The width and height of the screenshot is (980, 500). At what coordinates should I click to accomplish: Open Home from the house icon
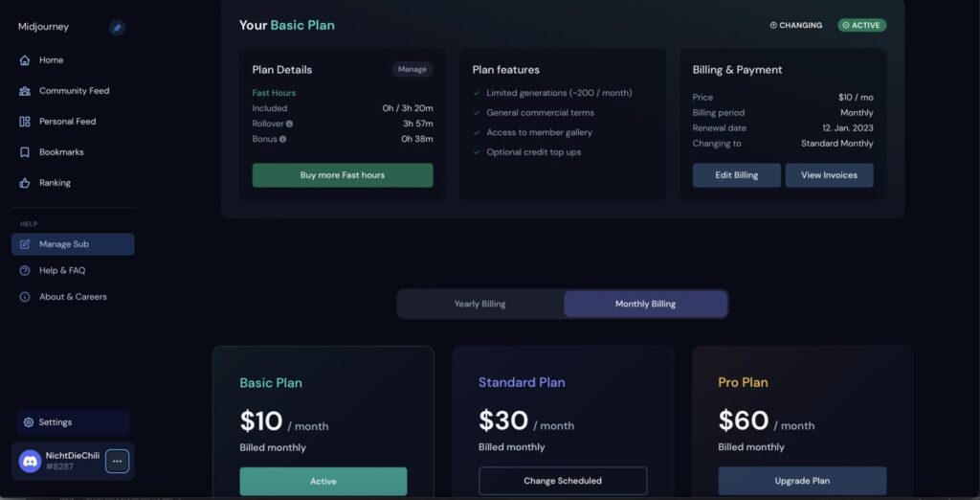click(x=25, y=60)
